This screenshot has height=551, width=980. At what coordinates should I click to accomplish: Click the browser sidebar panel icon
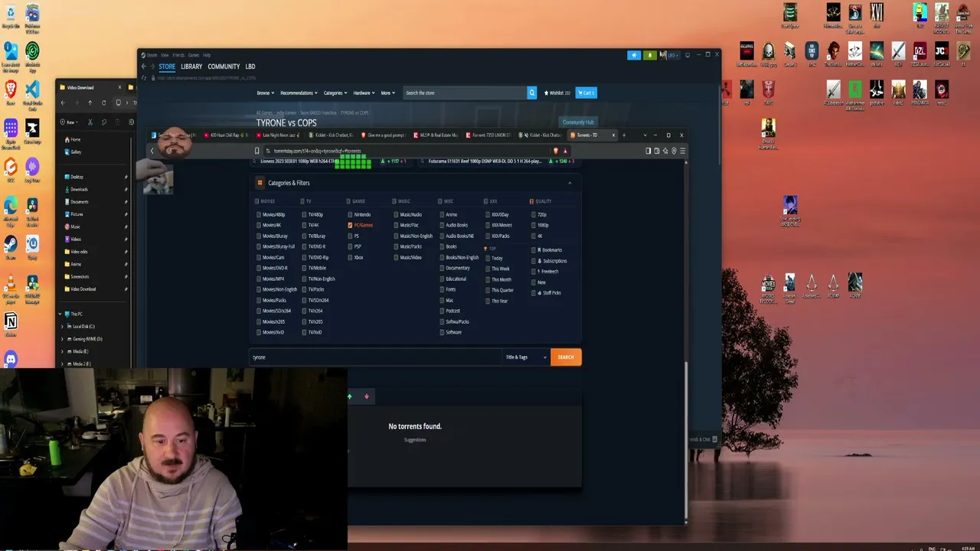tap(648, 151)
